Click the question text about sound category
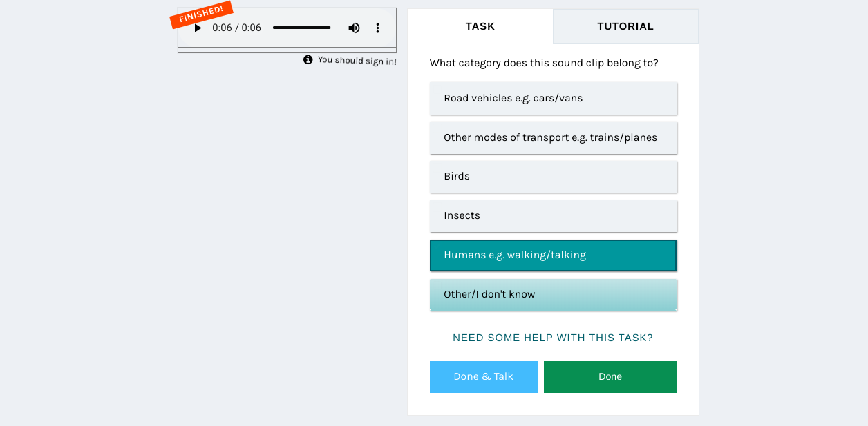 (x=544, y=63)
